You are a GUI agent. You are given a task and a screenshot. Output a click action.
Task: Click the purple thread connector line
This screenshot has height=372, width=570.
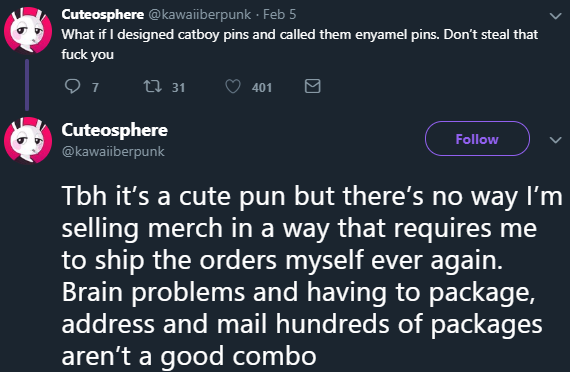(x=27, y=85)
